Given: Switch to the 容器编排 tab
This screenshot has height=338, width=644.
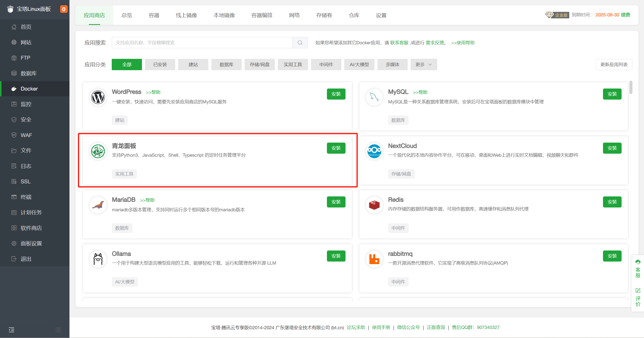Looking at the screenshot, I should tap(262, 15).
